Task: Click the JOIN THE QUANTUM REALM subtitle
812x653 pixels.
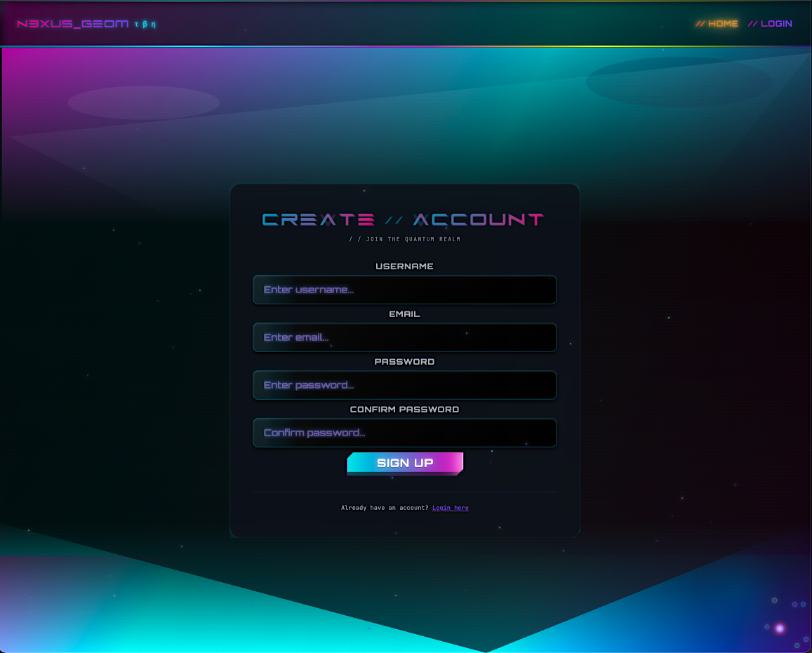Action: (405, 240)
